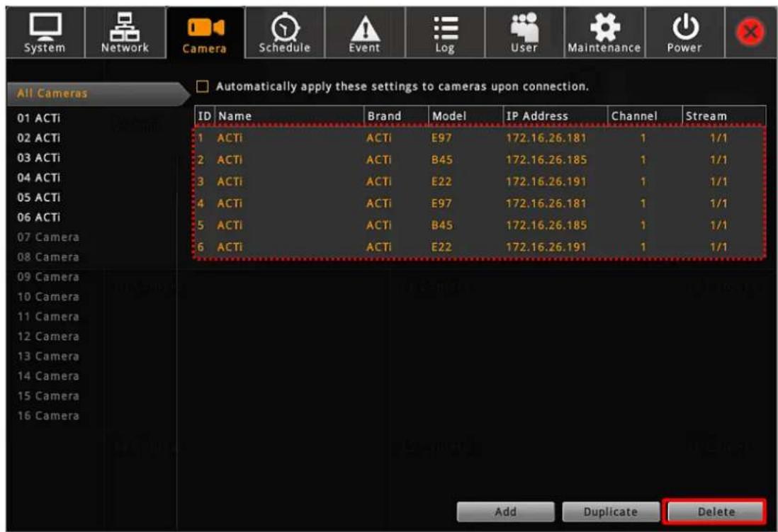The width and height of the screenshot is (778, 532).
Task: Select ACTi name in table row 1
Action: 230,138
